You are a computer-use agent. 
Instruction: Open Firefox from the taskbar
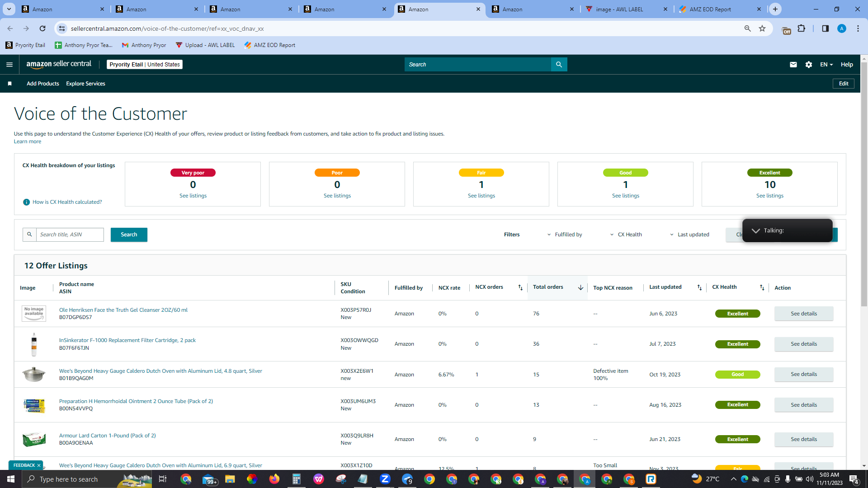click(x=274, y=479)
